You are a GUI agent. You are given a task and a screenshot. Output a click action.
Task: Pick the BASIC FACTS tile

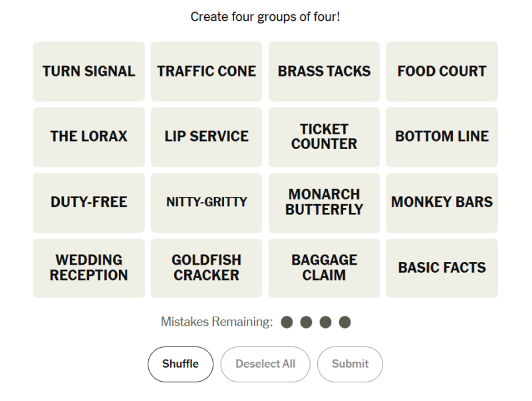(442, 267)
